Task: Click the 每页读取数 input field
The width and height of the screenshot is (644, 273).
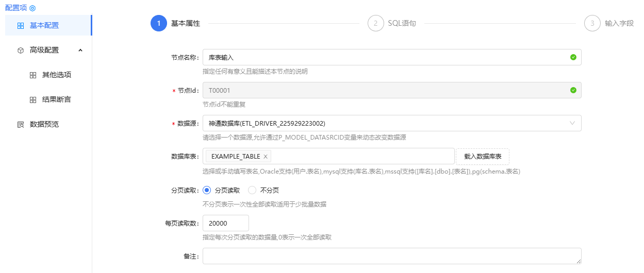Action: point(226,223)
